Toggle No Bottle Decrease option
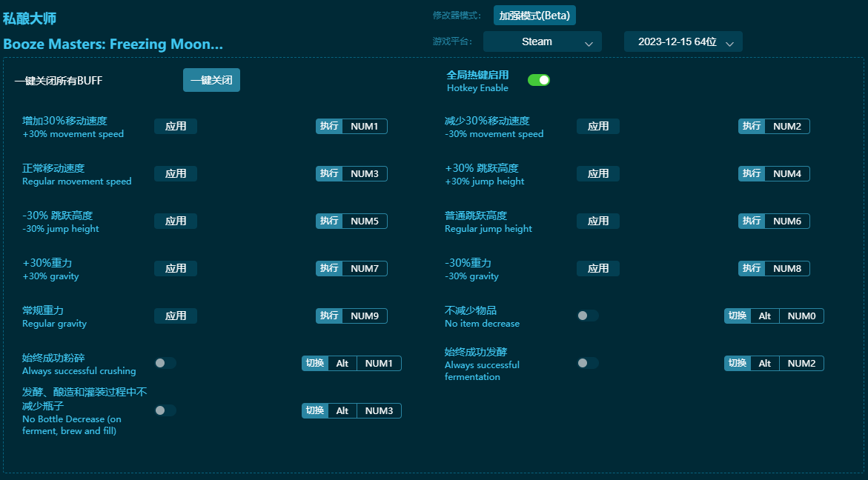 click(165, 410)
